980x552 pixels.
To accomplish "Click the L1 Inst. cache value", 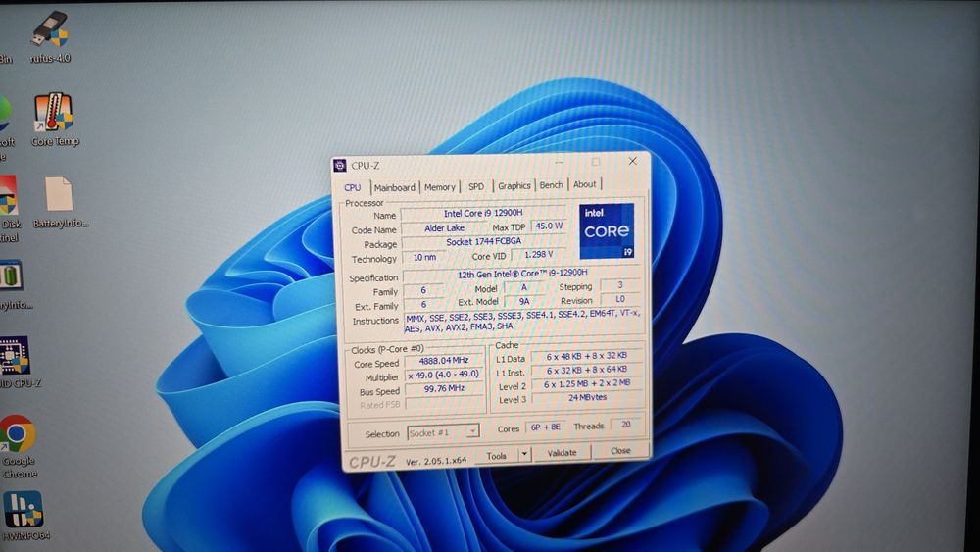I will 586,370.
